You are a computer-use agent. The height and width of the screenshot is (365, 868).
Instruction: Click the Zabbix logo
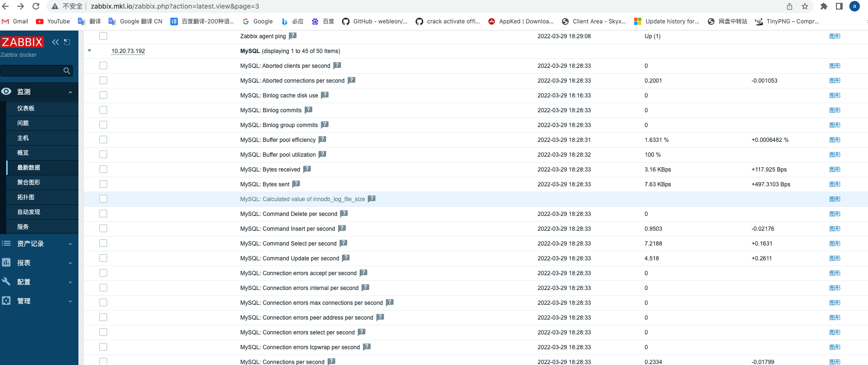tap(22, 42)
